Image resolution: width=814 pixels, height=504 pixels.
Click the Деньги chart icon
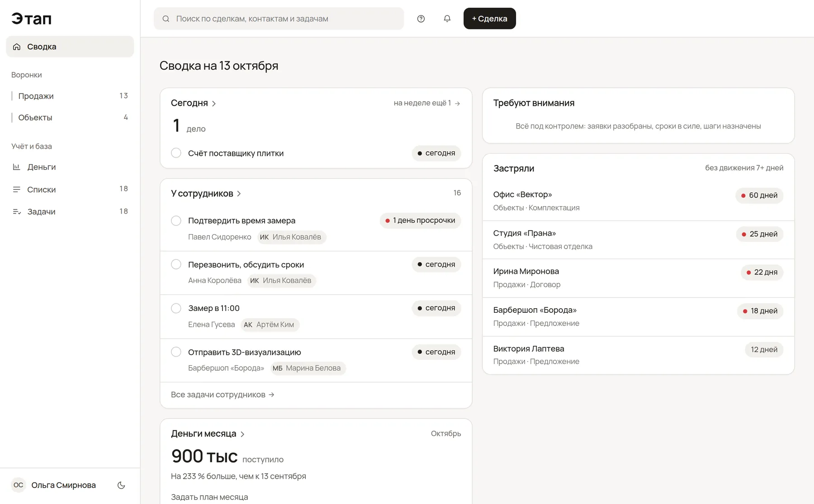point(17,167)
